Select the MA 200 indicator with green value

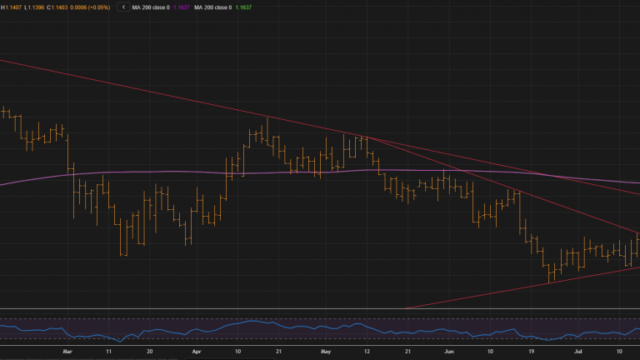click(x=222, y=7)
